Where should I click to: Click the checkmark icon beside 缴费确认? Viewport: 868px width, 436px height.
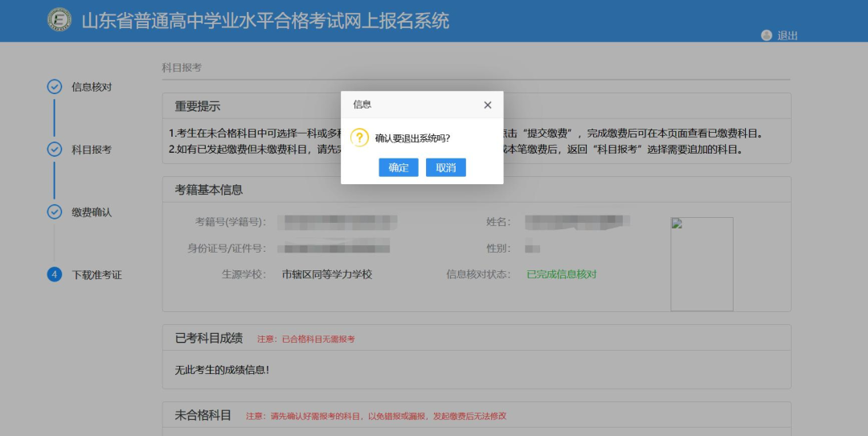(55, 212)
